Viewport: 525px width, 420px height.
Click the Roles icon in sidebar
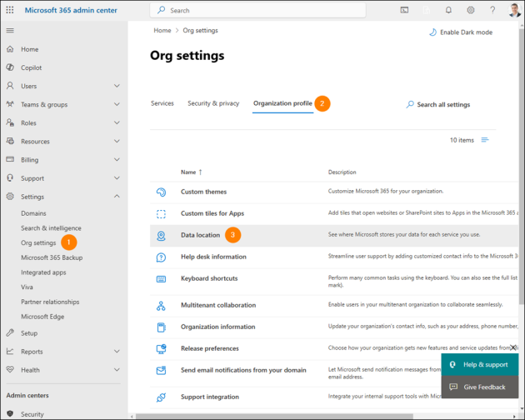point(10,122)
